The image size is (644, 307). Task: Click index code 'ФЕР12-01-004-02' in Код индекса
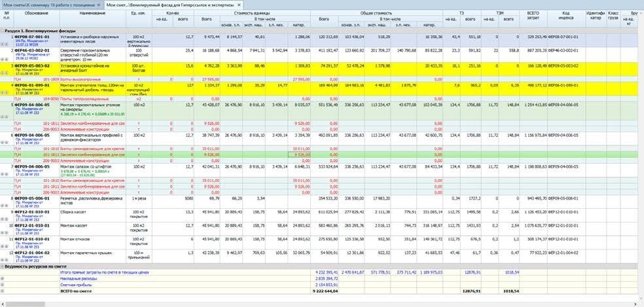[563, 253]
